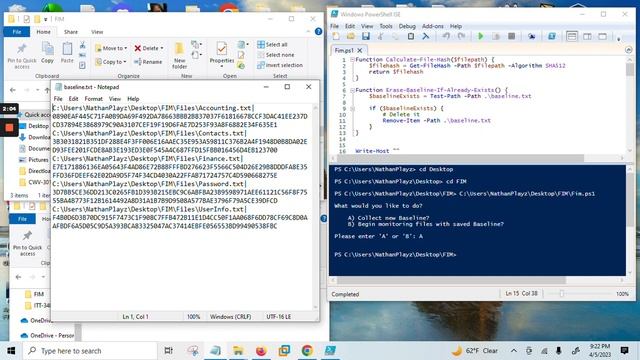The width and height of the screenshot is (640, 360).
Task: Select the Fim.ps1 tab in PowerShell ISE
Action: [x=344, y=51]
